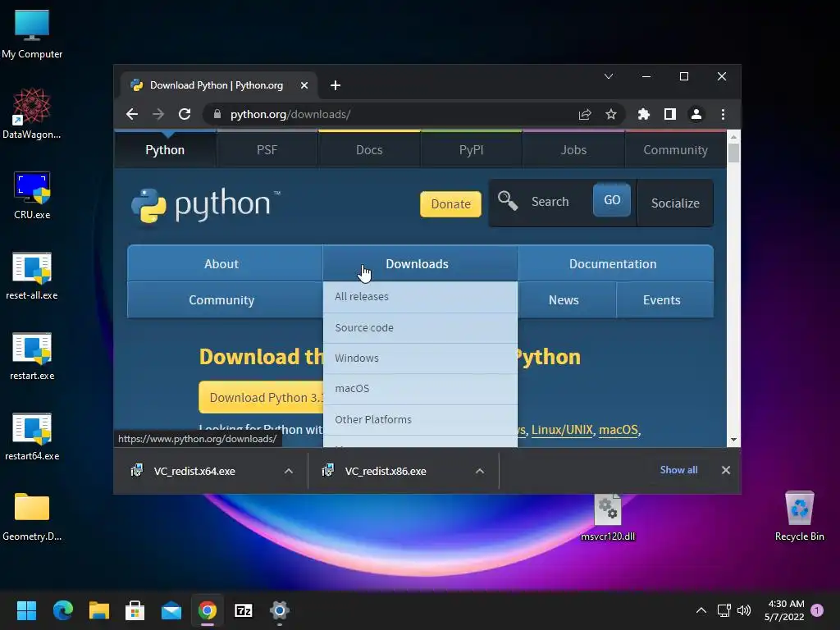Open the clock and date flyout
This screenshot has width=840, height=630.
[x=784, y=610]
